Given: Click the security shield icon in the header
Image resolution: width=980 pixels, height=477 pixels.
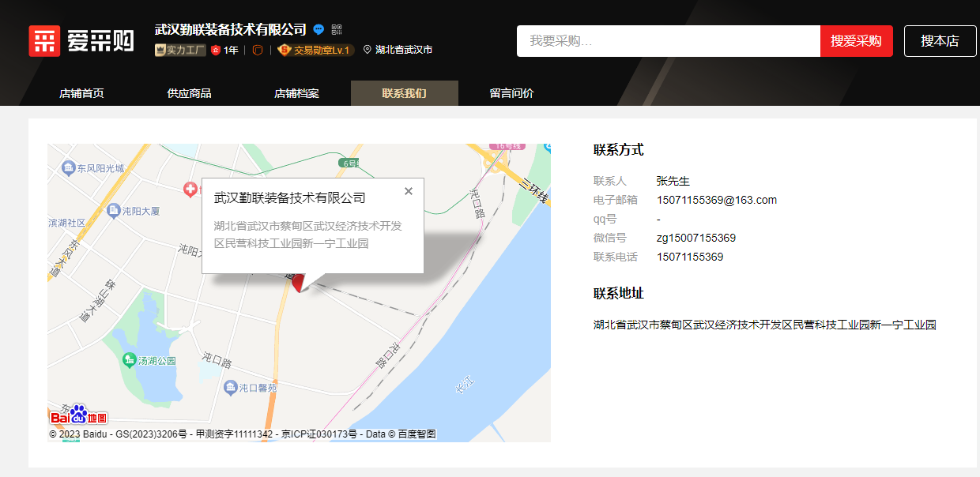Looking at the screenshot, I should tap(258, 49).
